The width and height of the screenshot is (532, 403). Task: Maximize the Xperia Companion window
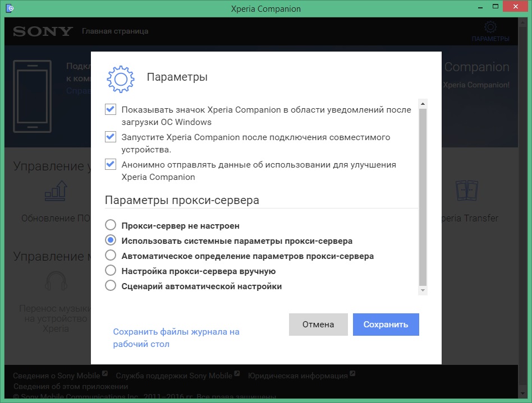tap(496, 7)
